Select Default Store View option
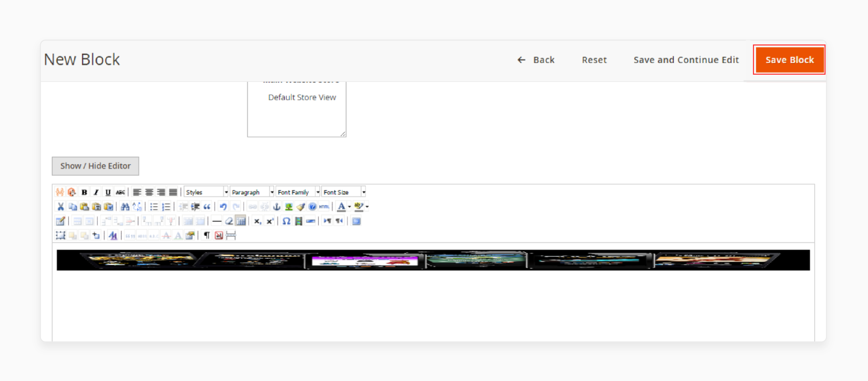Image resolution: width=868 pixels, height=381 pixels. (302, 97)
